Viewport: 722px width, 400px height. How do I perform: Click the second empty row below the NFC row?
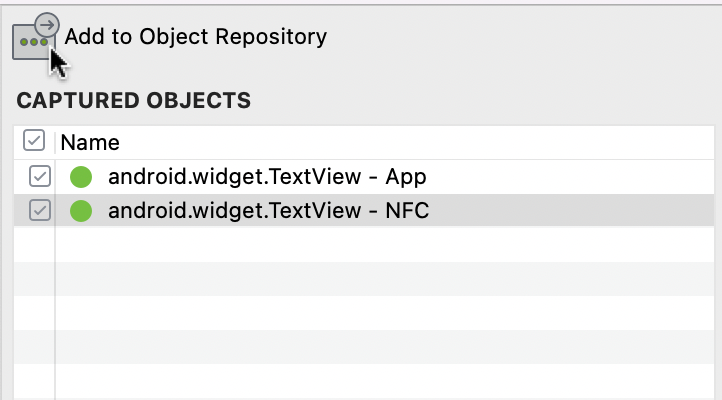380,279
